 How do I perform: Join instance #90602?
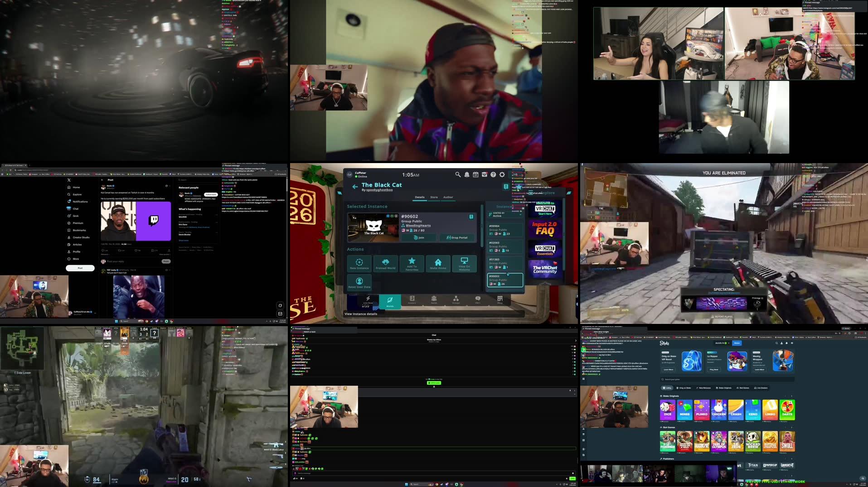click(419, 237)
